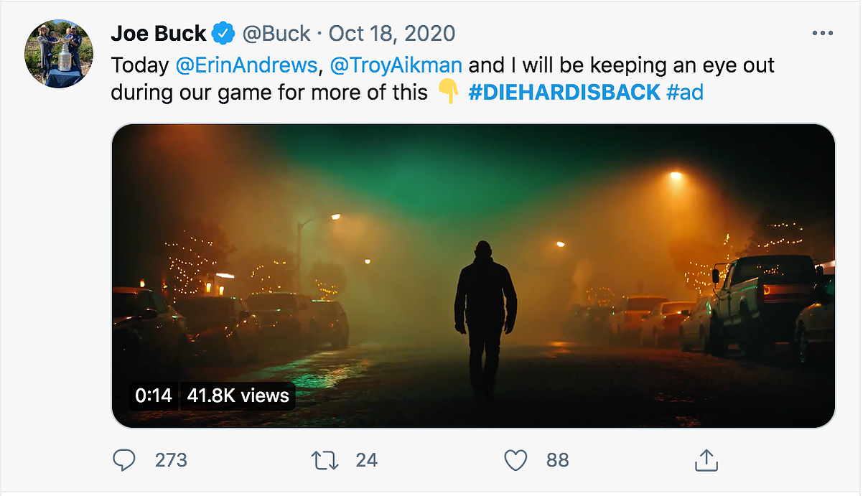Play the foggy street video
The image size is (868, 496).
pos(473,276)
